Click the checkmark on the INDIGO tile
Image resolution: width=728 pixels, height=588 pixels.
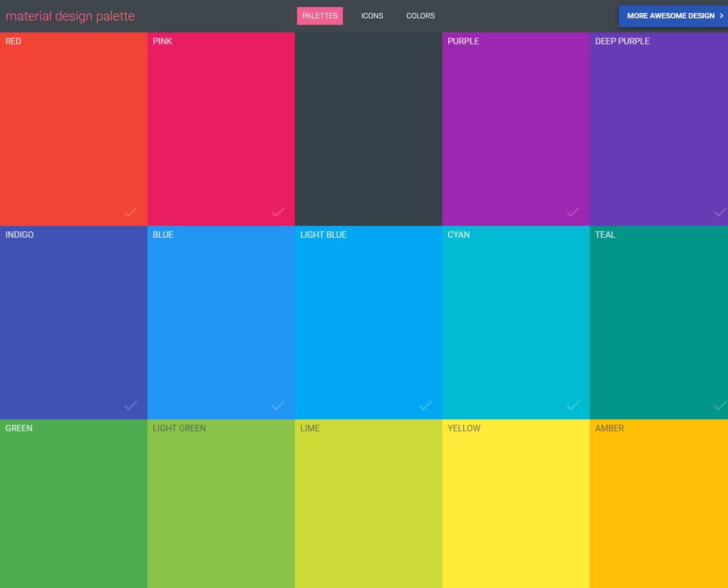pos(131,405)
